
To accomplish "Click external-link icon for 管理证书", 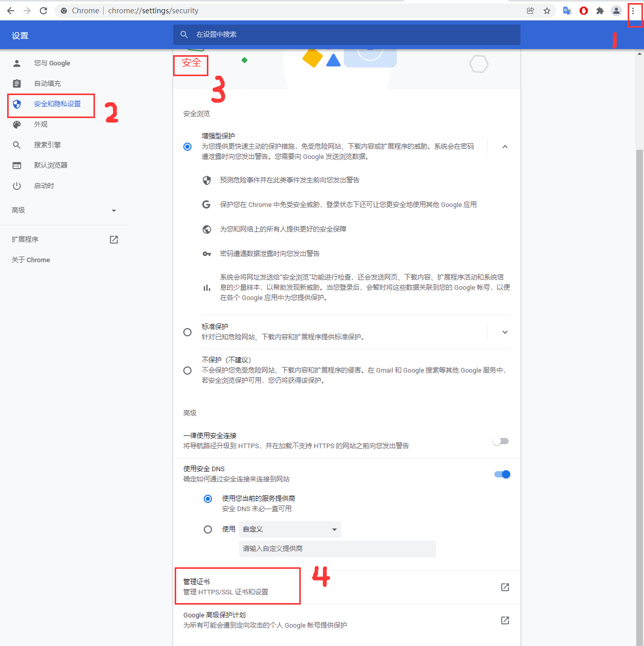I will point(505,587).
